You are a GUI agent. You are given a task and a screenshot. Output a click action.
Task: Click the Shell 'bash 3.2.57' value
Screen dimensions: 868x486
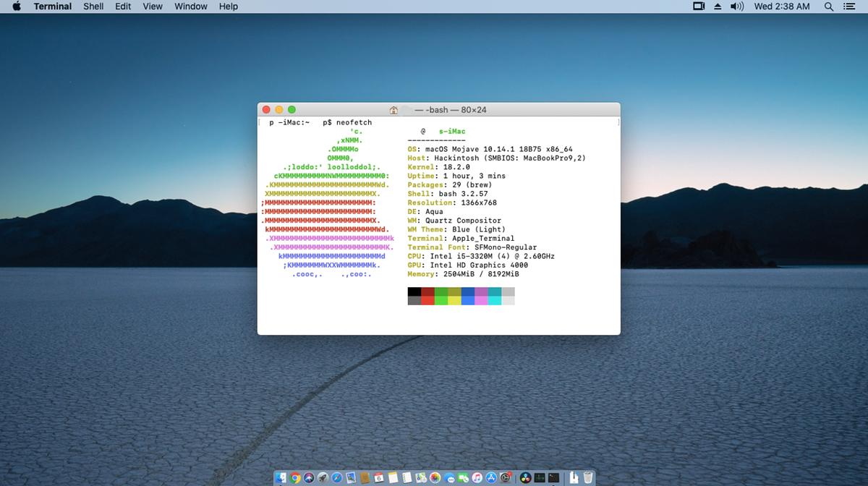pos(464,194)
